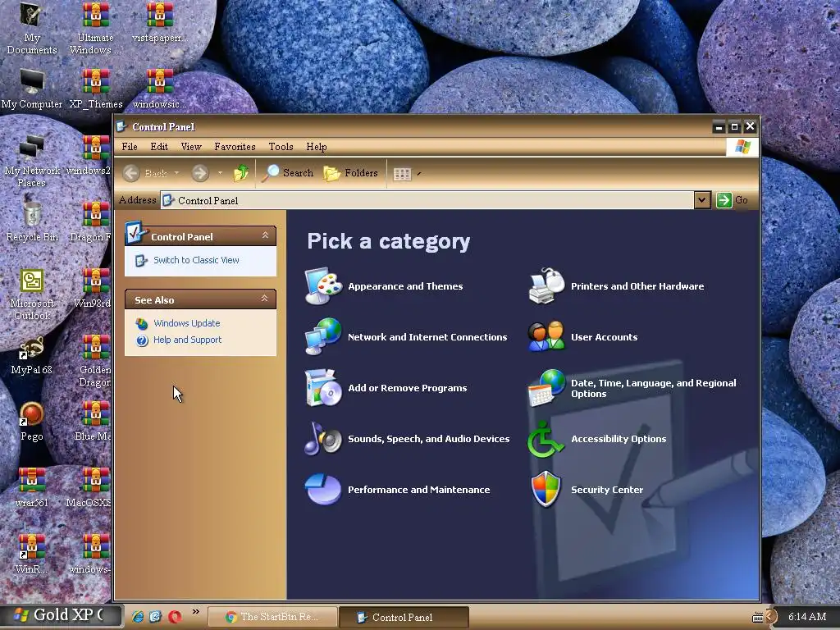Select the Microsoft Outlook desktop icon
840x630 pixels.
point(32,294)
